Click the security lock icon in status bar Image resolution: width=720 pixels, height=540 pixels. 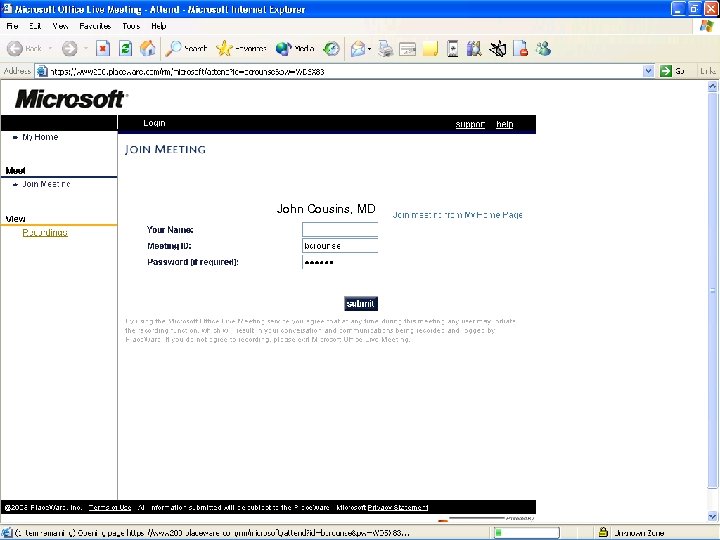point(603,533)
